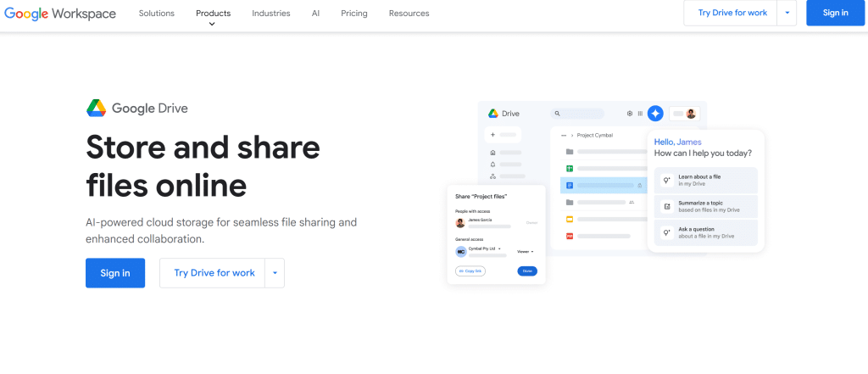This screenshot has width=868, height=374.
Task: Click the Copy link button
Action: [470, 271]
